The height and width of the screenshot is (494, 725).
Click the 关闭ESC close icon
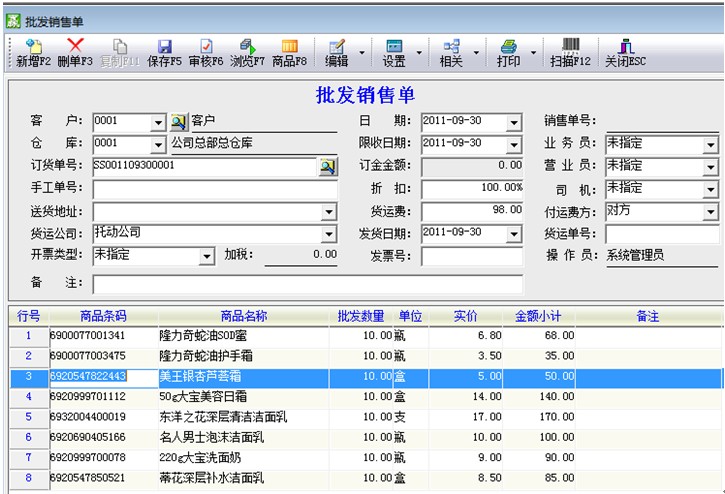tap(626, 52)
